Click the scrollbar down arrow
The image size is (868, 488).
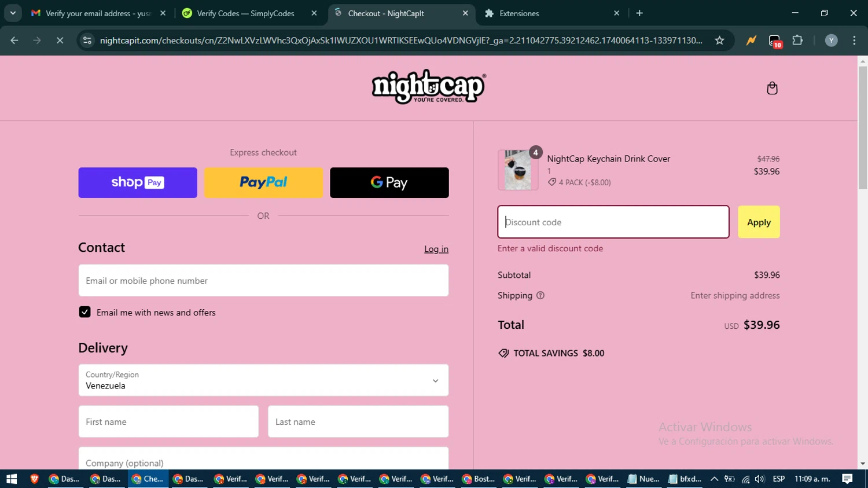click(863, 464)
